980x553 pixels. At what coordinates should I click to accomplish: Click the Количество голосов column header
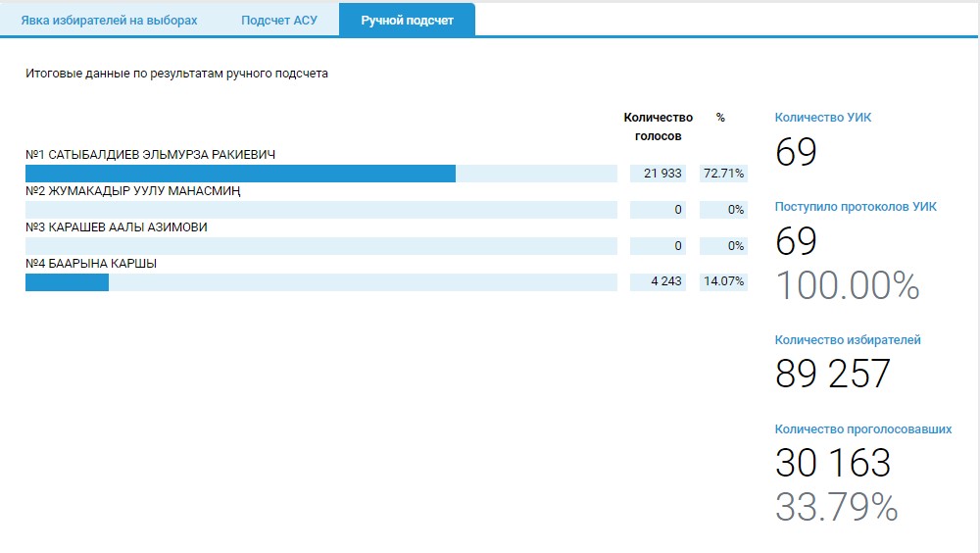658,126
